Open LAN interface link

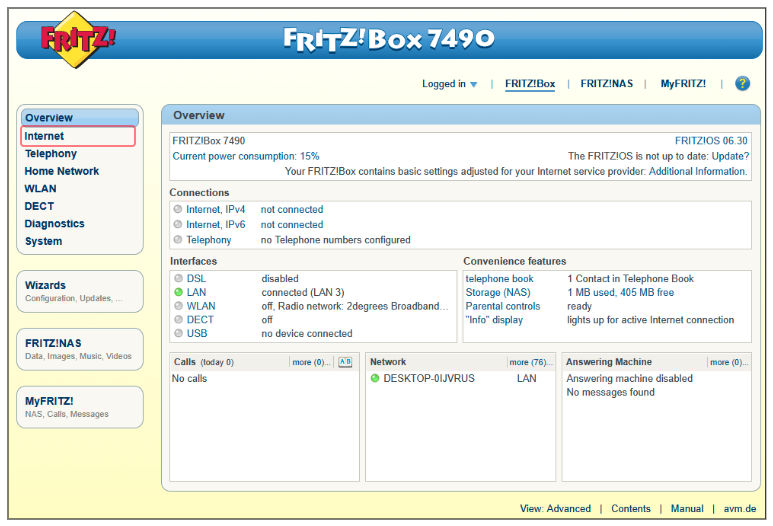[196, 292]
